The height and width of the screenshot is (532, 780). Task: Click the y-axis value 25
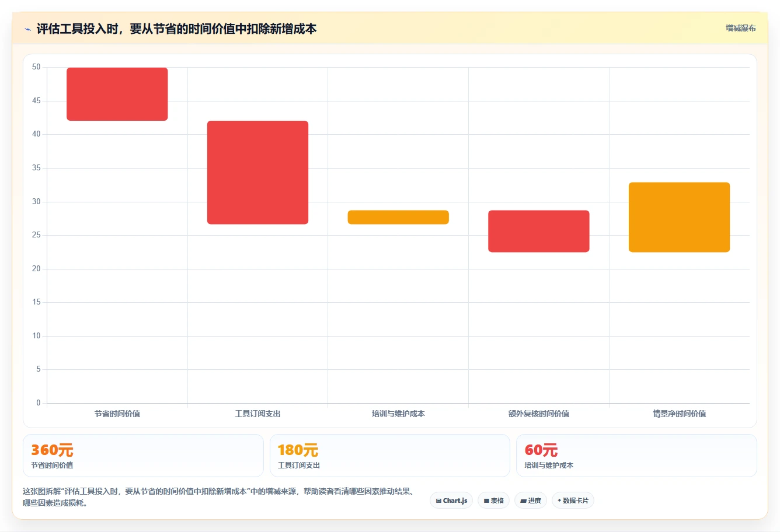point(36,235)
